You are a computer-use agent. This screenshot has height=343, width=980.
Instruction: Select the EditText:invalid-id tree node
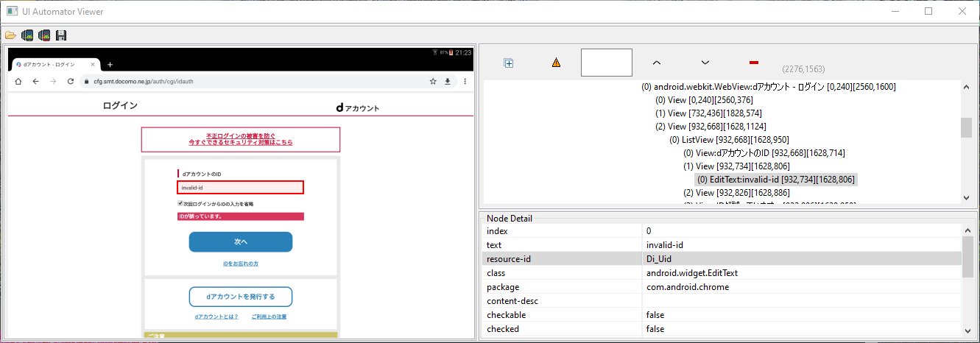pos(776,179)
